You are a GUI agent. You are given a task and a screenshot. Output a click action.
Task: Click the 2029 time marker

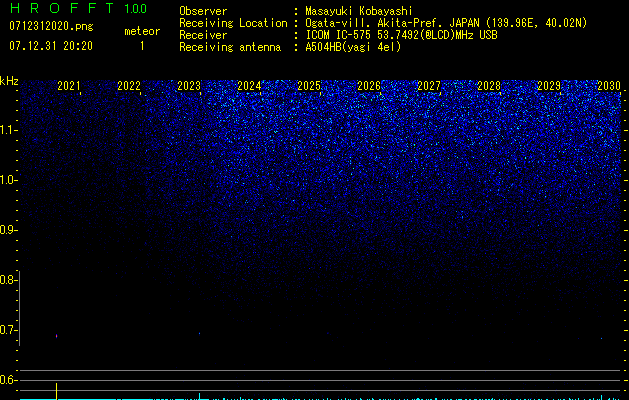549,86
